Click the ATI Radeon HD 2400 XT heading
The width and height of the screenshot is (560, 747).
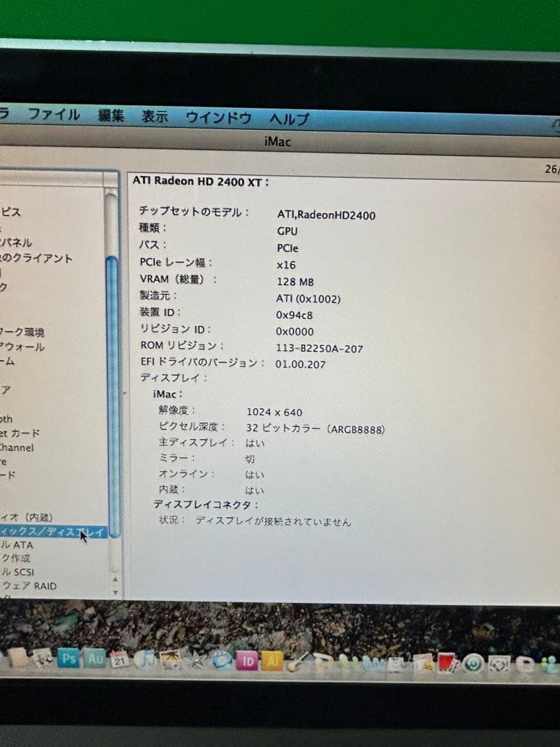[200, 181]
